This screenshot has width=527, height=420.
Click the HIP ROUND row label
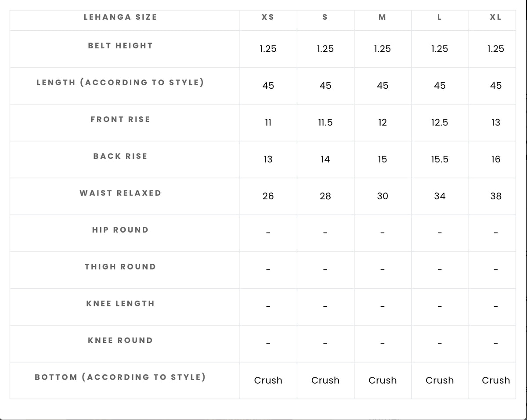coord(120,230)
